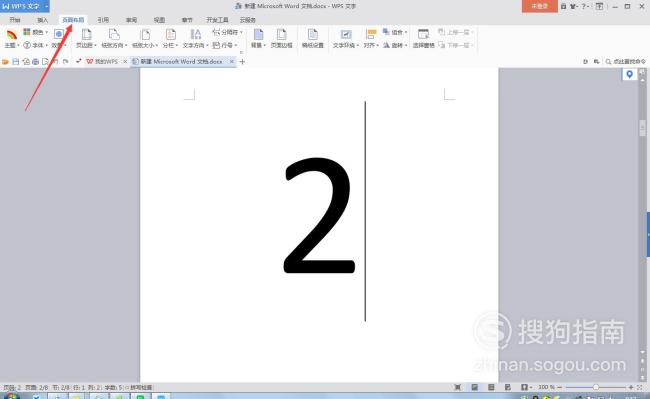Click the 分栏 columns icon
The image size is (650, 399).
[x=170, y=34]
